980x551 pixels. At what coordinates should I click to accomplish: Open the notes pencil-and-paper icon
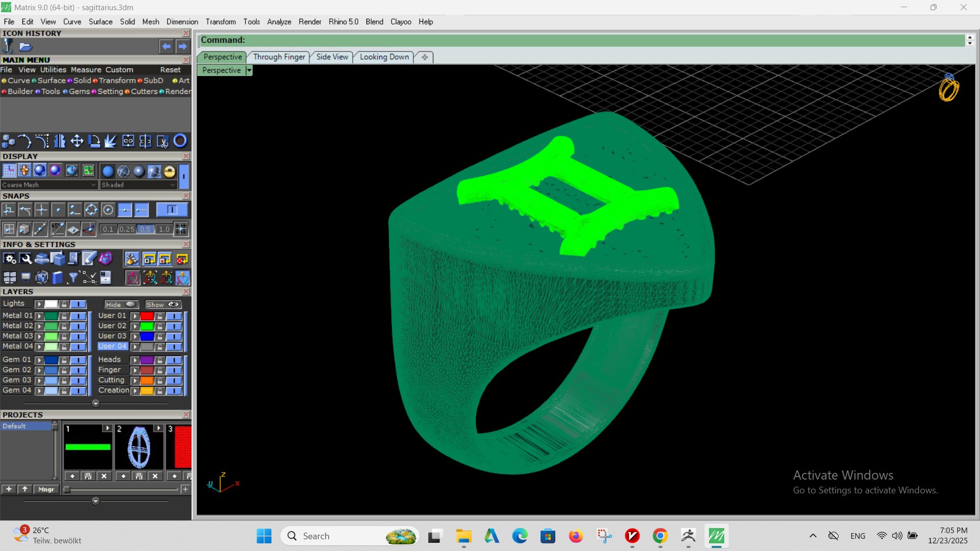[89, 259]
